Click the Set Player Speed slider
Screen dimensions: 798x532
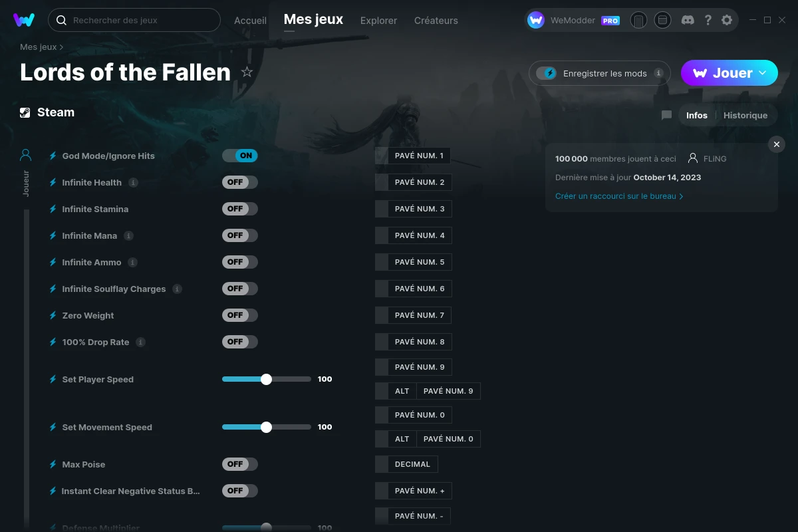coord(267,379)
